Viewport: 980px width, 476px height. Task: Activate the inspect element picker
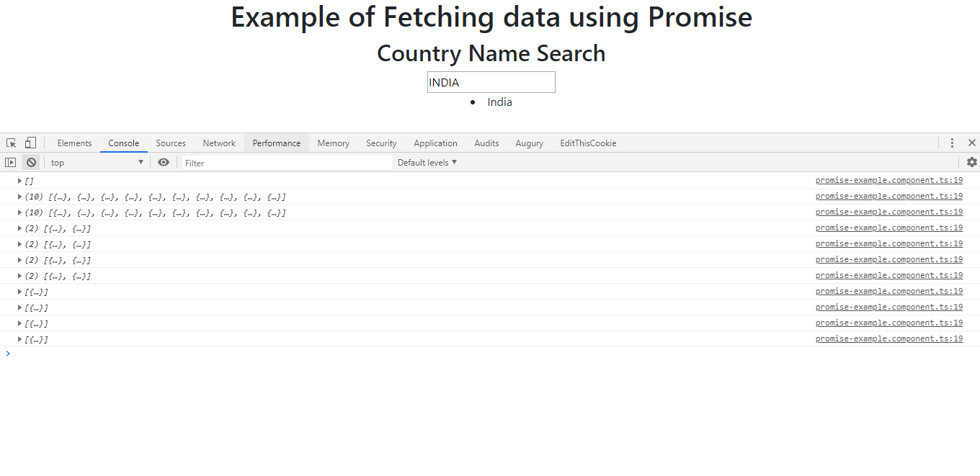click(x=12, y=143)
